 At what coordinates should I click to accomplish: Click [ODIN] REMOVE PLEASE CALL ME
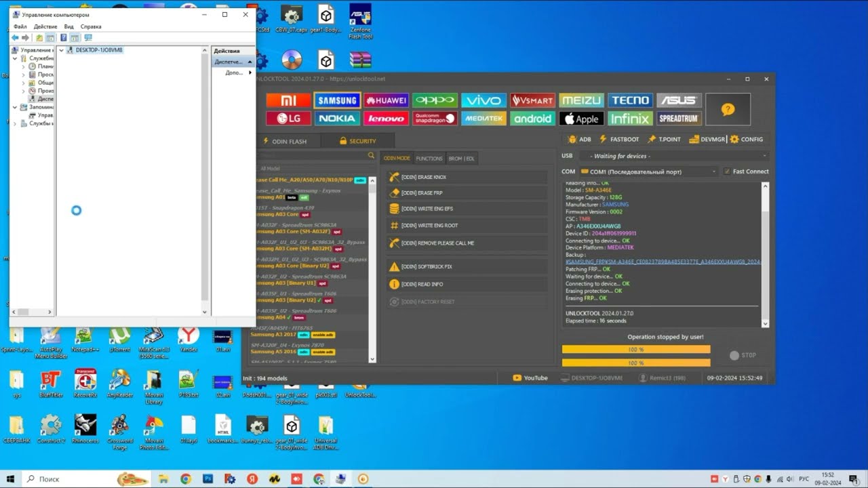pyautogui.click(x=467, y=243)
